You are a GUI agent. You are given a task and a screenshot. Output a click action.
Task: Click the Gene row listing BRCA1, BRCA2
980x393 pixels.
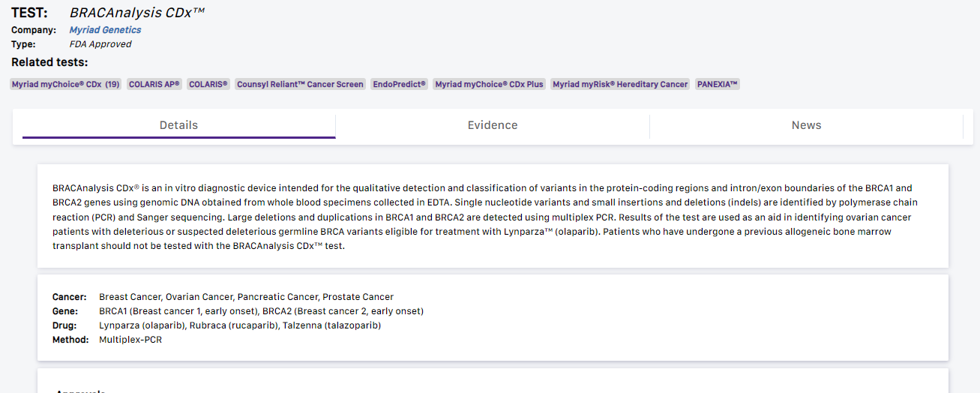(x=238, y=311)
